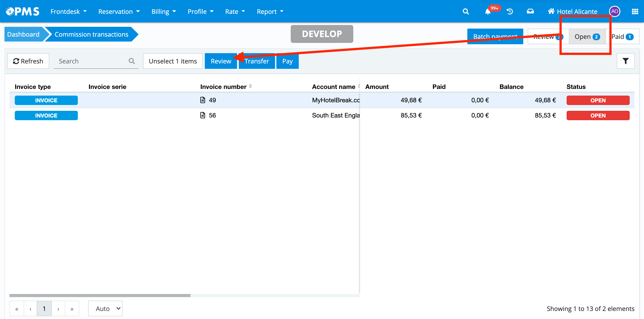Expand the Billing dropdown menu
This screenshot has width=644, height=319.
pos(163,11)
